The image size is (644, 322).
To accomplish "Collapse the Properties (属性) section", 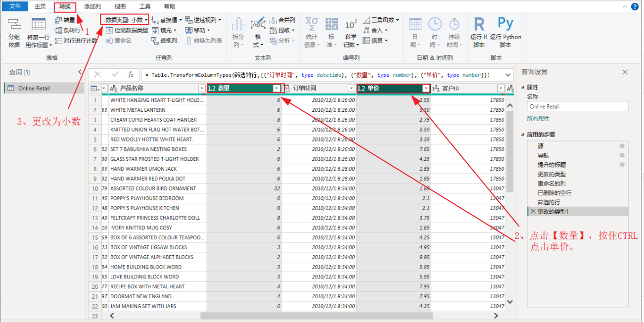I will point(523,88).
